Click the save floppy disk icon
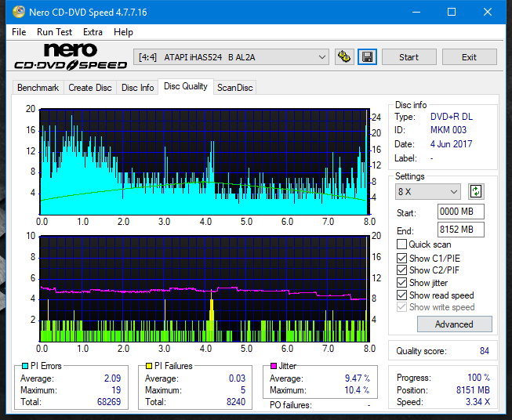This screenshot has width=512, height=420. tap(368, 57)
